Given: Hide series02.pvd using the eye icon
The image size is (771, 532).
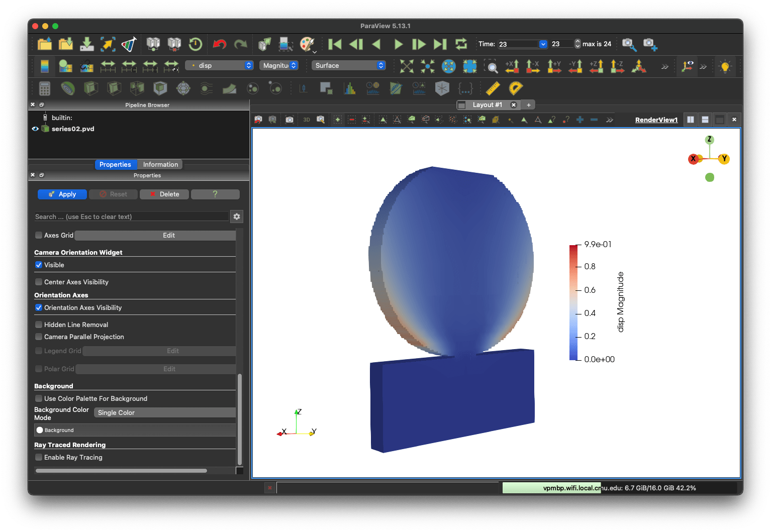Looking at the screenshot, I should (35, 129).
